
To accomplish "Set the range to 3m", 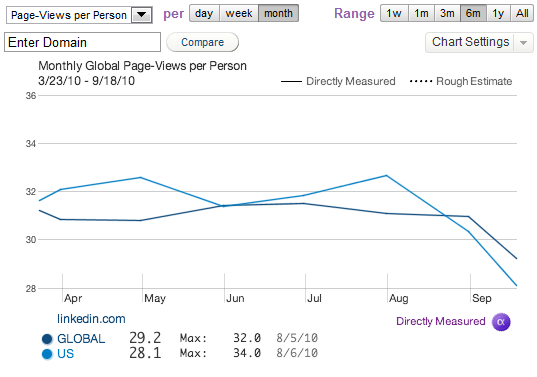I will coord(447,13).
